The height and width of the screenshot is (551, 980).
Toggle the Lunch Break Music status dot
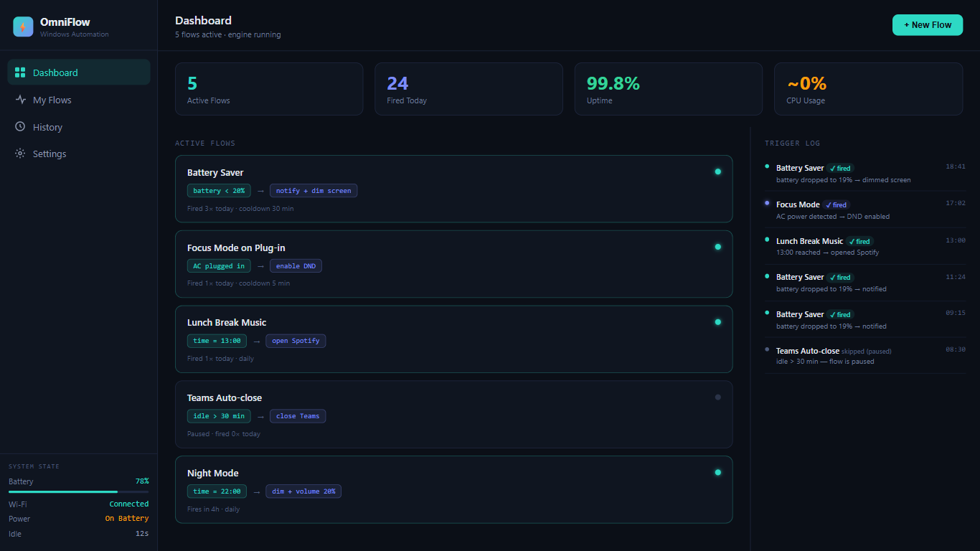[x=717, y=322]
